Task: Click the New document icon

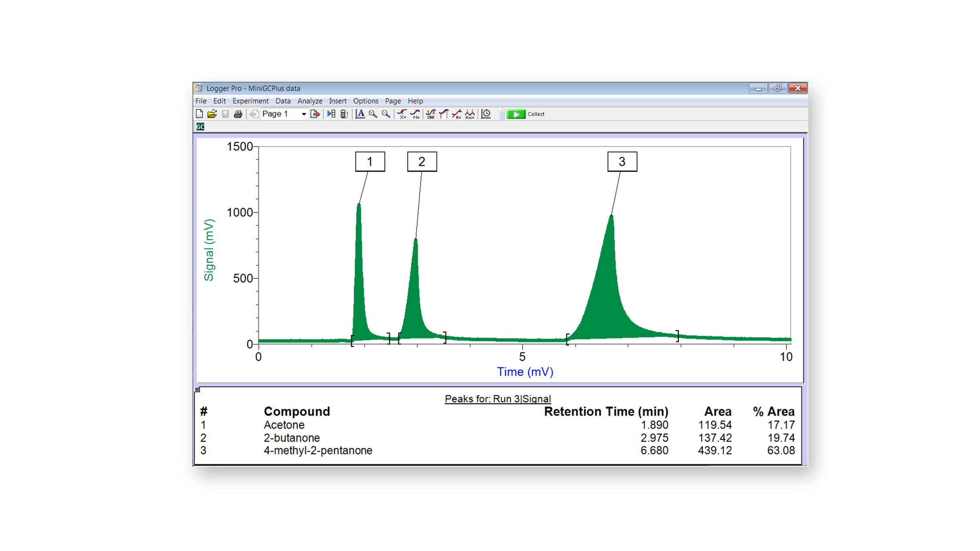Action: [x=199, y=114]
